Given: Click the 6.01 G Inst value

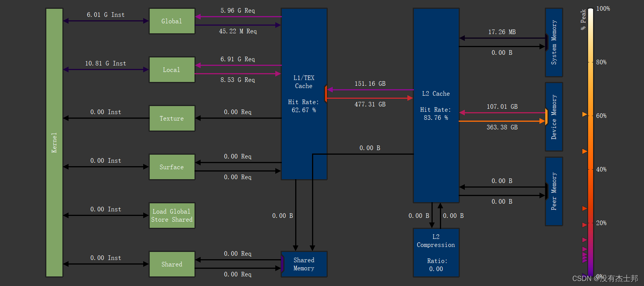Looking at the screenshot, I should pos(106,15).
